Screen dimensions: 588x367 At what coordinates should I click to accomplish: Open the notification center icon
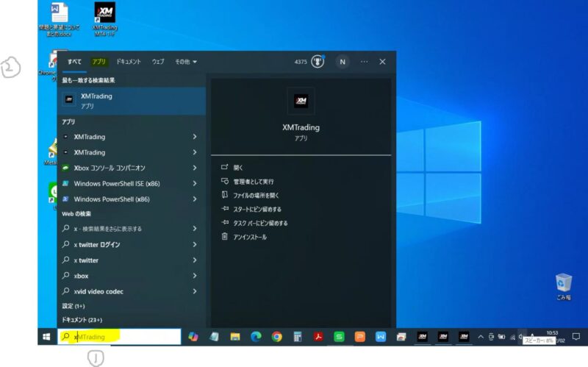576,337
